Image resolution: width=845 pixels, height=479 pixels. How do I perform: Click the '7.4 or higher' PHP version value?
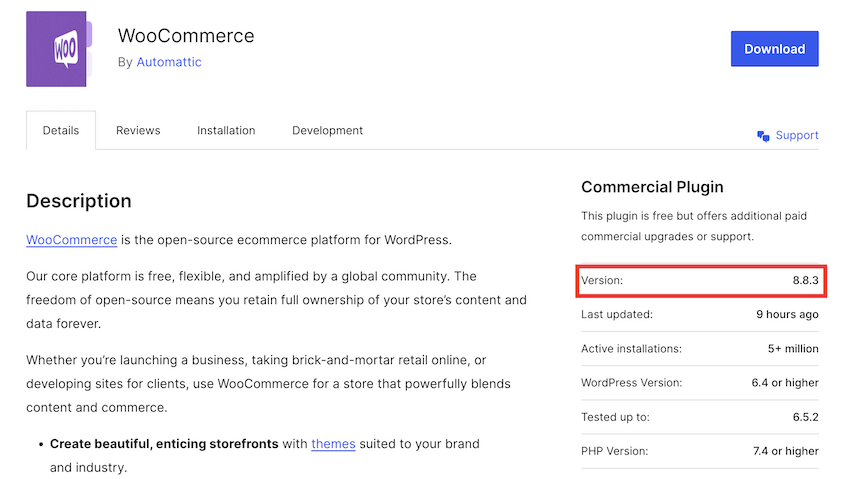coord(785,451)
